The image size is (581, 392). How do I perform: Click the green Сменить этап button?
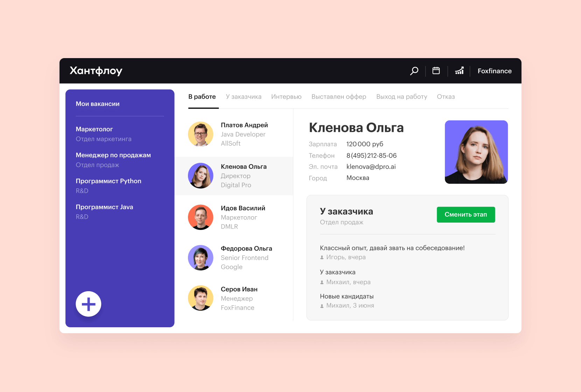click(465, 215)
